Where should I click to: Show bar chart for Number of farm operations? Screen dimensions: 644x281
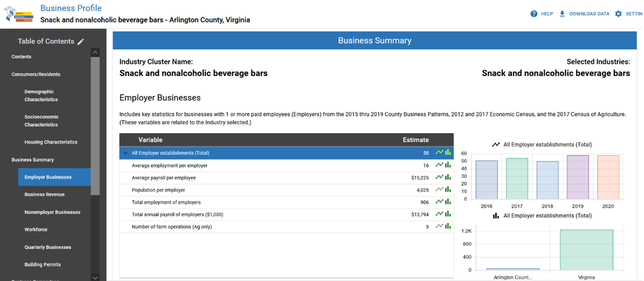[x=448, y=227]
